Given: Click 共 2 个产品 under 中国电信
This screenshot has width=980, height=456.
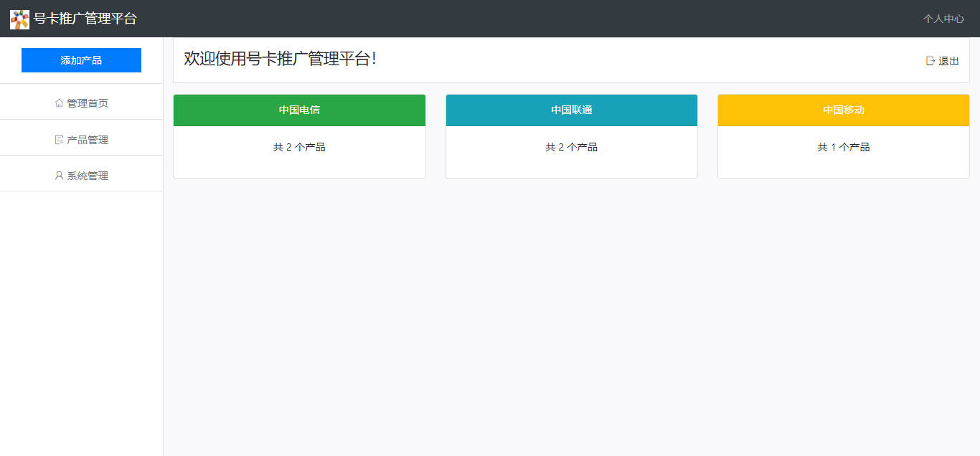Looking at the screenshot, I should pyautogui.click(x=299, y=147).
